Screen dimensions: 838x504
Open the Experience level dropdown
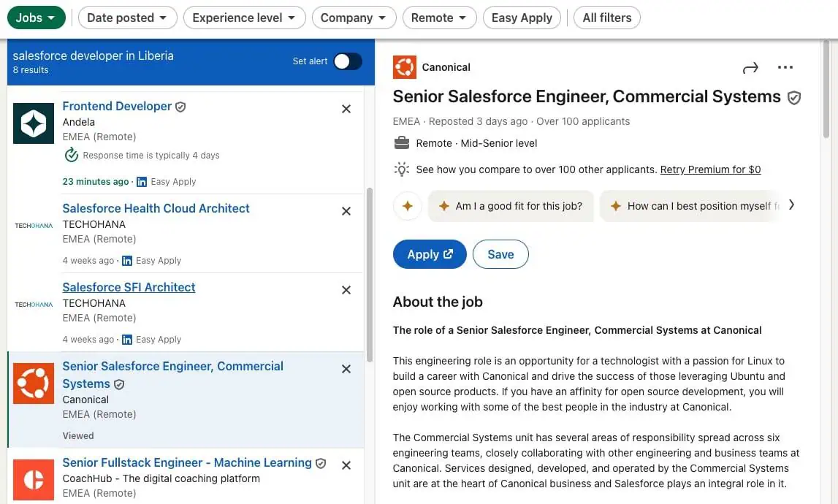pyautogui.click(x=244, y=18)
